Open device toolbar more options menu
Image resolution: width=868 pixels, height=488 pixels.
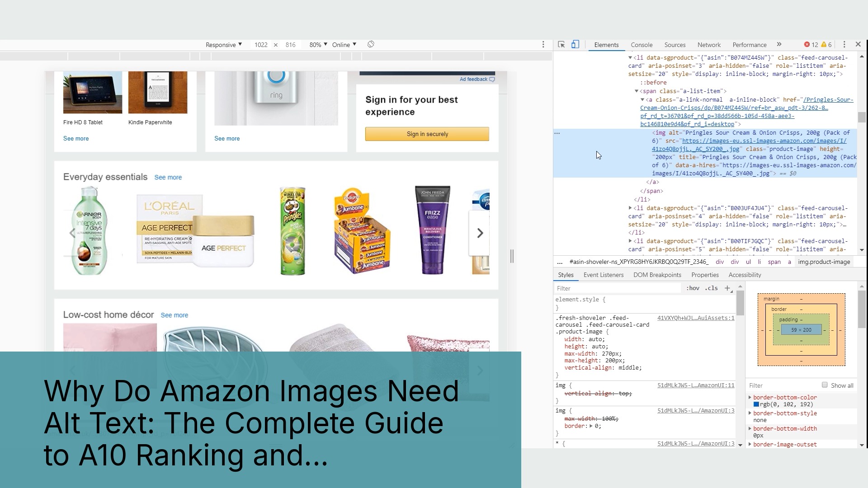click(x=543, y=44)
